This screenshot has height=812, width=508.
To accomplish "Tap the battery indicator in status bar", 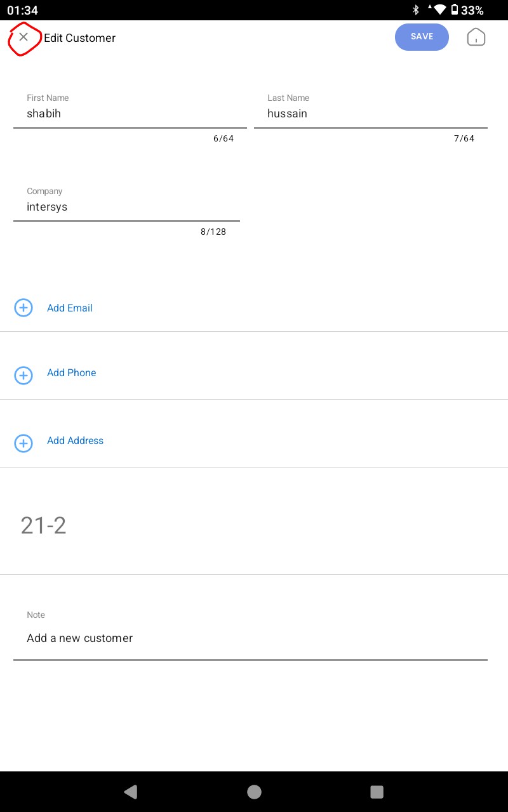I will click(455, 10).
